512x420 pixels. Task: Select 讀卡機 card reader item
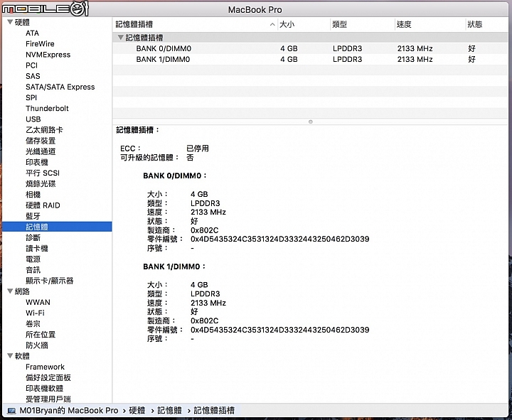37,248
